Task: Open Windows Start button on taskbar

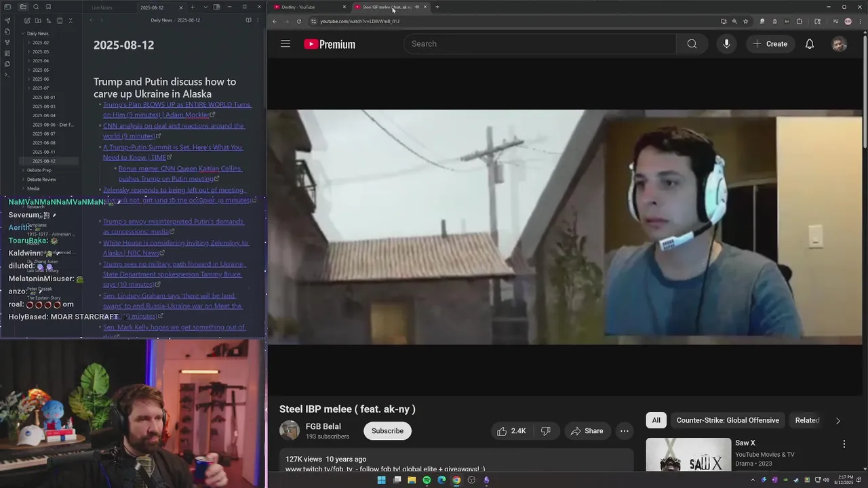Action: (x=382, y=480)
